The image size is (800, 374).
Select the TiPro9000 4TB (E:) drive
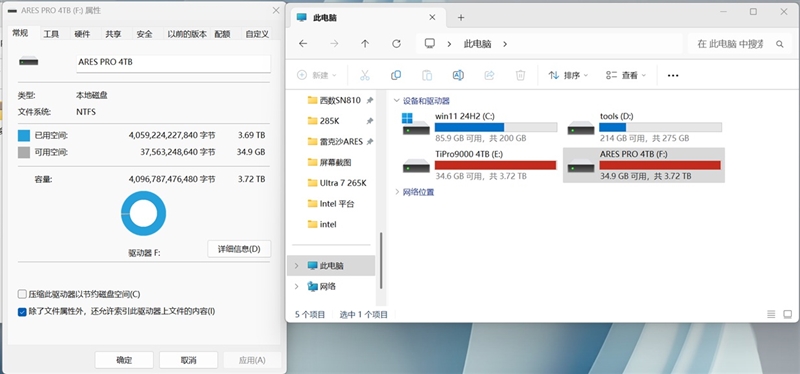click(479, 165)
